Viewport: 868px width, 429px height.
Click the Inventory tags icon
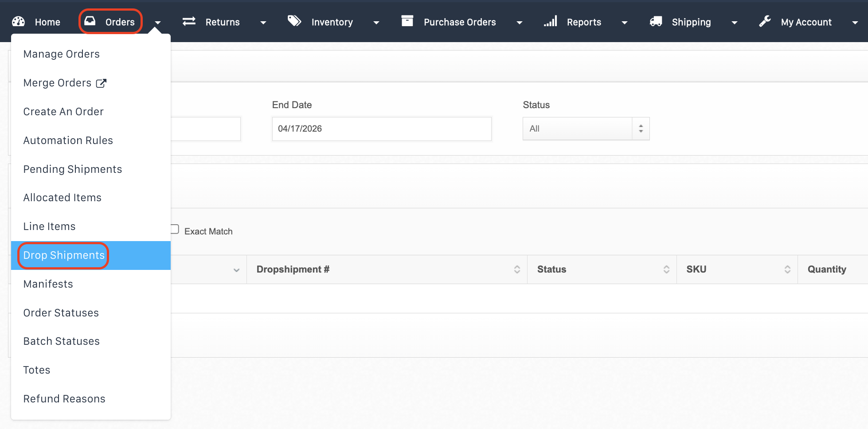point(294,21)
